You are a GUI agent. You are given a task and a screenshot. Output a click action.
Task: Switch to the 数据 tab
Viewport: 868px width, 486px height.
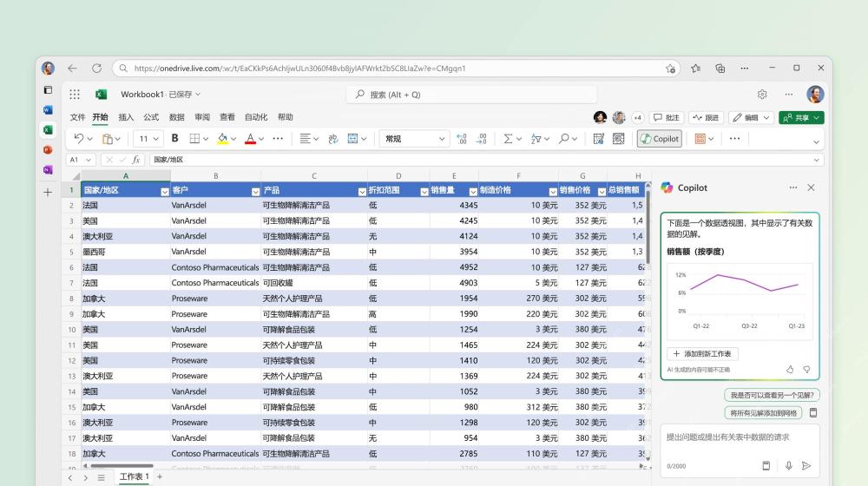[176, 117]
